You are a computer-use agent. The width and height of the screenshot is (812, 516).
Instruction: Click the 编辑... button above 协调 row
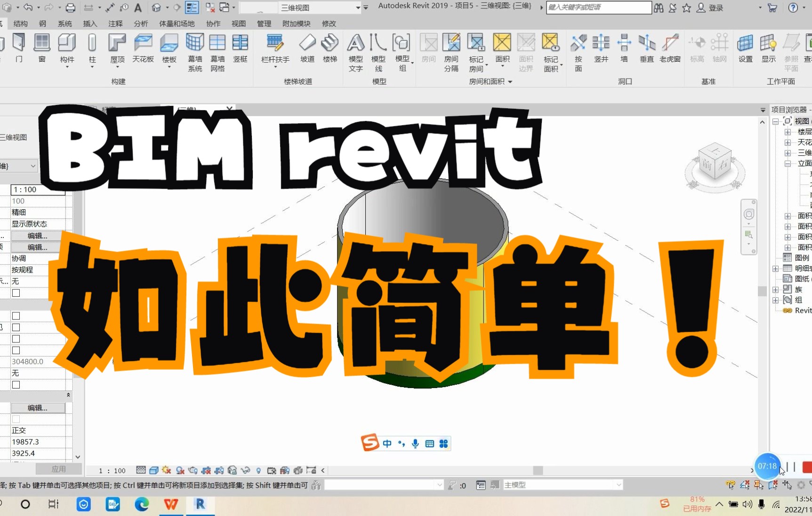point(38,247)
